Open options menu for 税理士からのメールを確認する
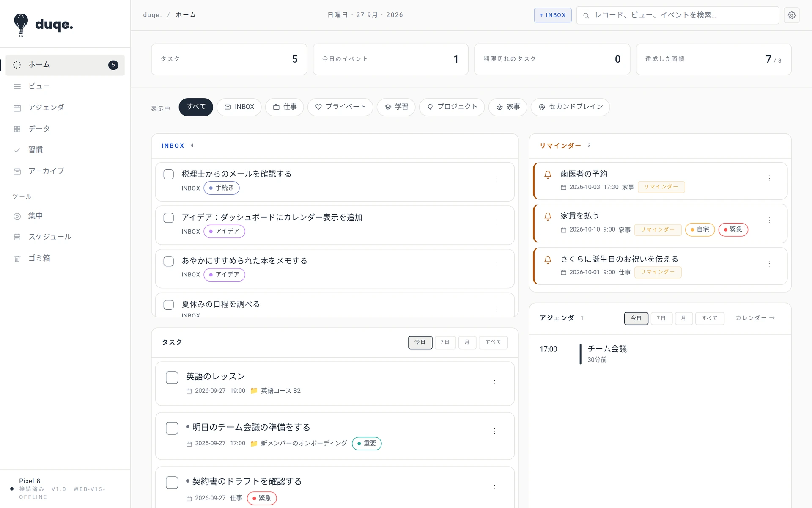This screenshot has height=508, width=812. [497, 179]
